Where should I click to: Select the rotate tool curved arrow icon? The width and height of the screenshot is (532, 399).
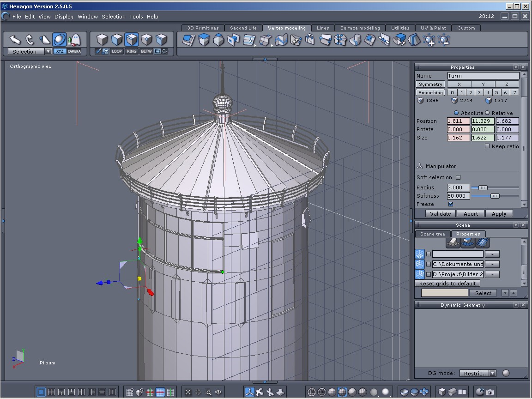30,40
